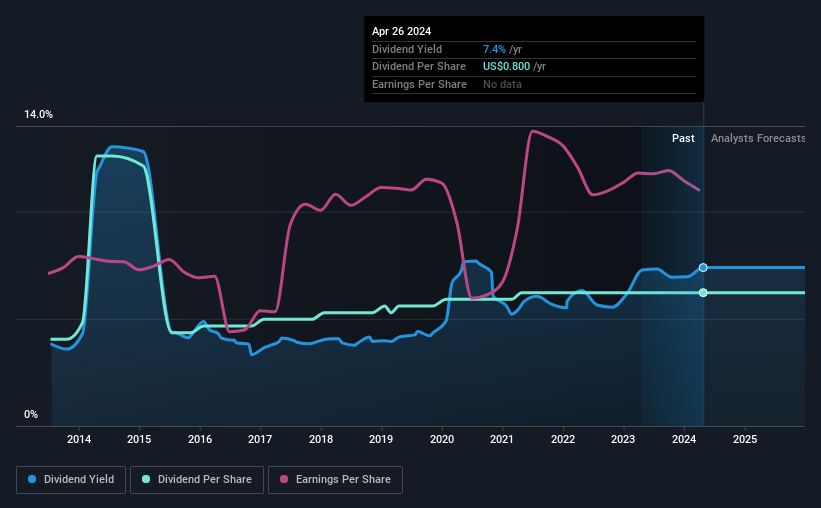Click the pink Earnings Per Share legend dot
Viewport: 821px width, 508px height.
click(284, 479)
